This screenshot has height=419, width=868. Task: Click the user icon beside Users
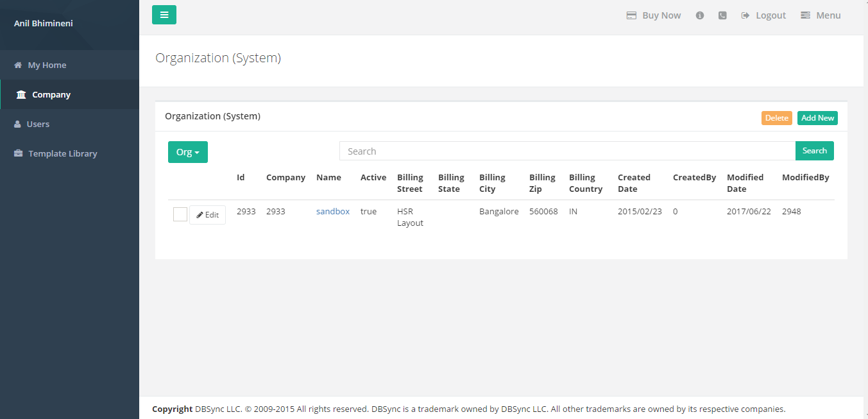tap(17, 124)
